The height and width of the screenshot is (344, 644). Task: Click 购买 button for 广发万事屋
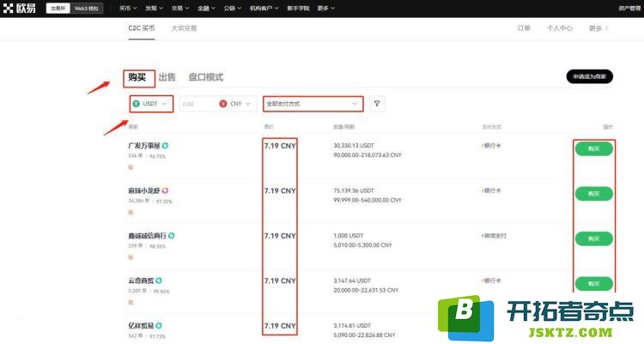(594, 148)
